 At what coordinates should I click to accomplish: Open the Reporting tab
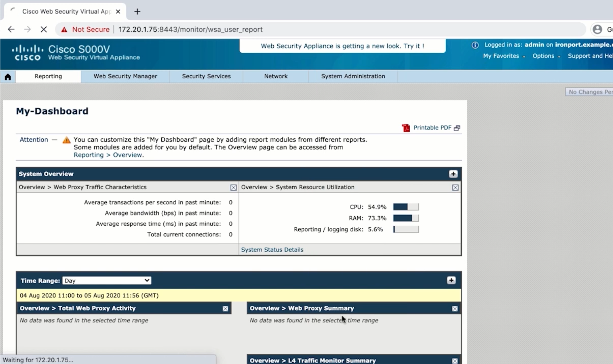pos(48,76)
